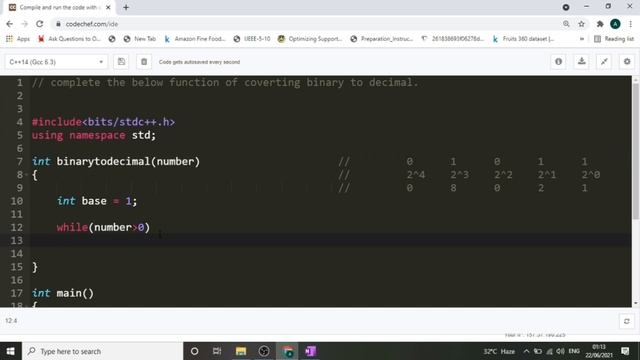
Task: Open the notification center icon
Action: coord(625,351)
